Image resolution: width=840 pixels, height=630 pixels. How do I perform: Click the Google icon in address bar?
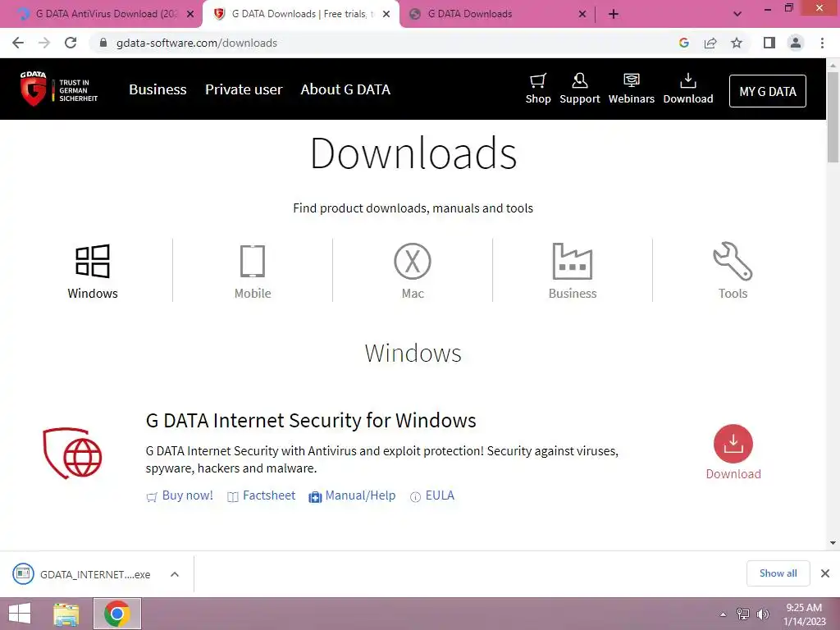(x=683, y=43)
